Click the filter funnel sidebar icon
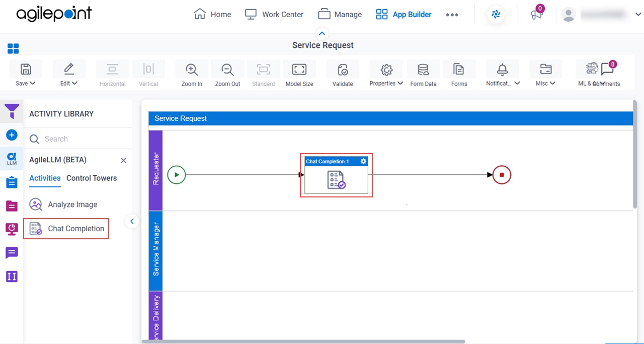Viewport: 644px width, 344px height. pyautogui.click(x=12, y=111)
